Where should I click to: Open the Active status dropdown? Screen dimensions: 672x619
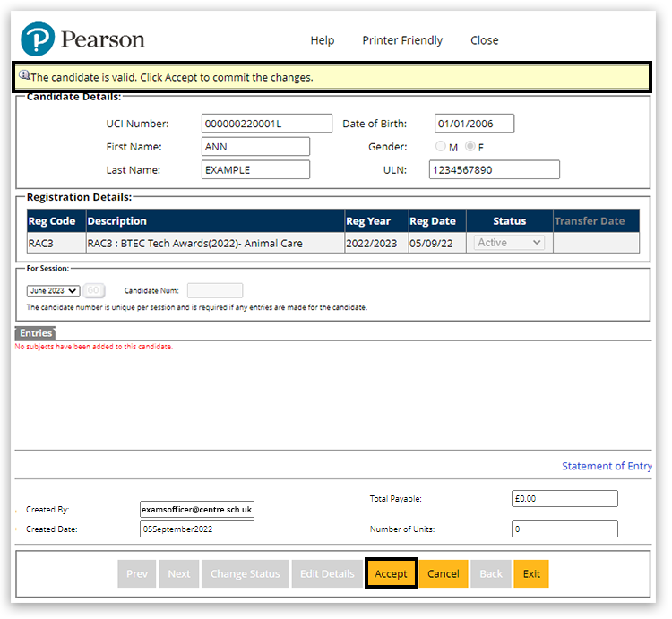tap(509, 243)
